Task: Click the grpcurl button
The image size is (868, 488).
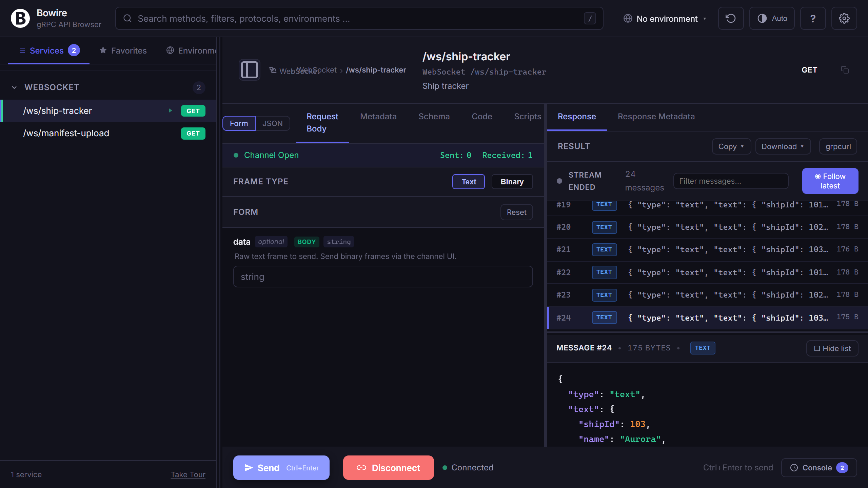Action: (x=838, y=146)
